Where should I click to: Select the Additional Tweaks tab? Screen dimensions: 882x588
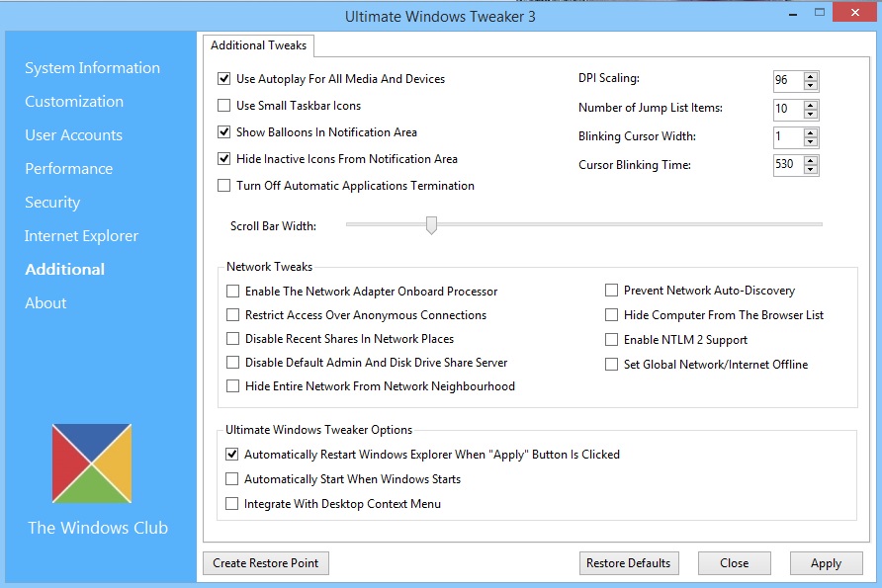258,45
